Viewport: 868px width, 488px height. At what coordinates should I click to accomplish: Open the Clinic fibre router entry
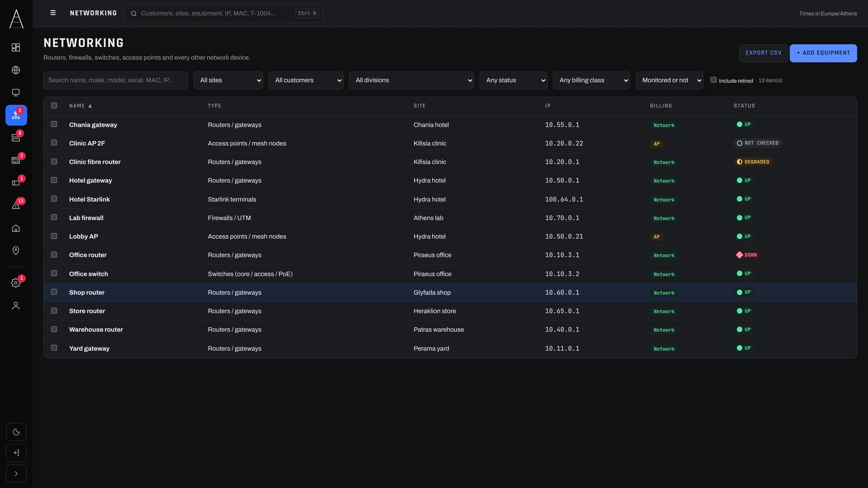(x=95, y=162)
